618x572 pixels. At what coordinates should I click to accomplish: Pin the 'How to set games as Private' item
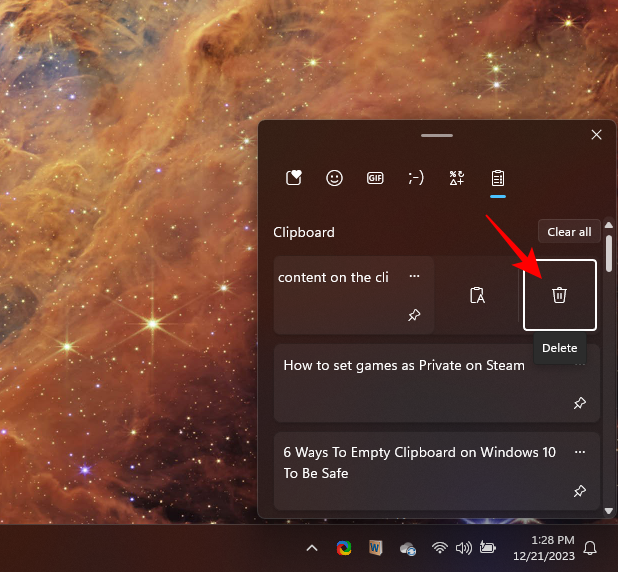(579, 403)
